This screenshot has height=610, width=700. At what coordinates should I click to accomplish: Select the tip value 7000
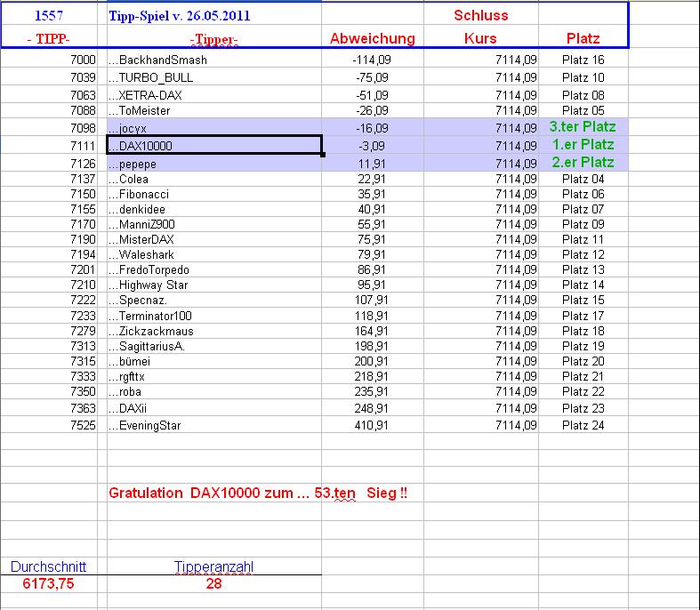click(83, 60)
